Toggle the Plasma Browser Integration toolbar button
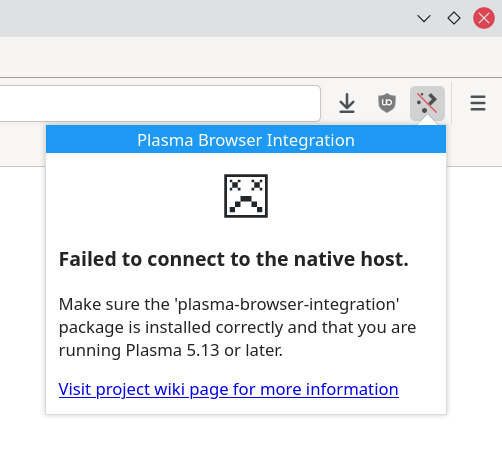Screen dimensions: 502x465 [x=427, y=103]
